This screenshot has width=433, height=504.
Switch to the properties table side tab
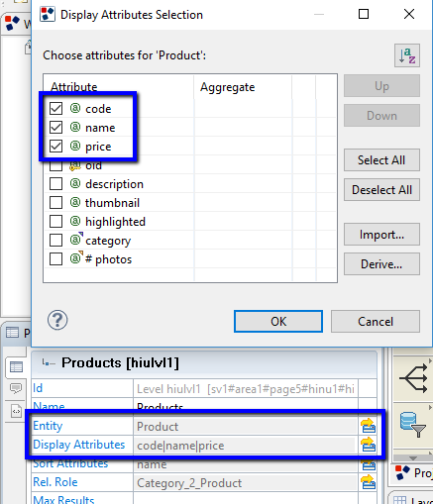click(16, 367)
